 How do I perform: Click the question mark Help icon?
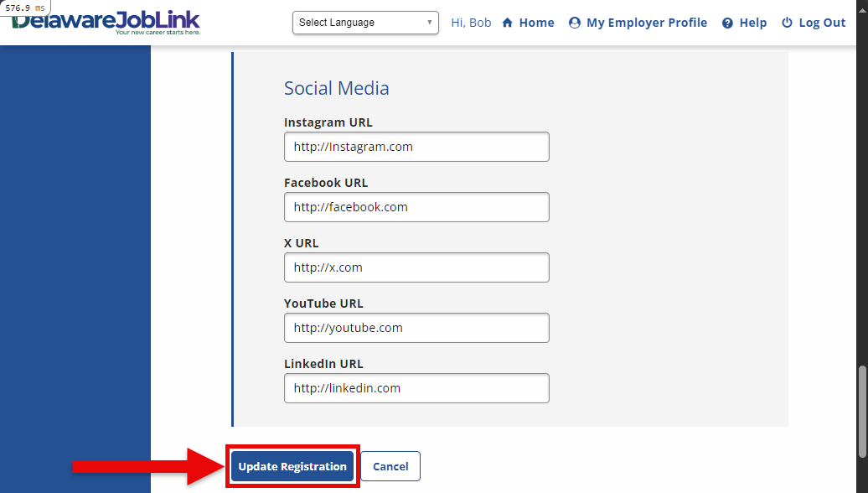tap(727, 23)
